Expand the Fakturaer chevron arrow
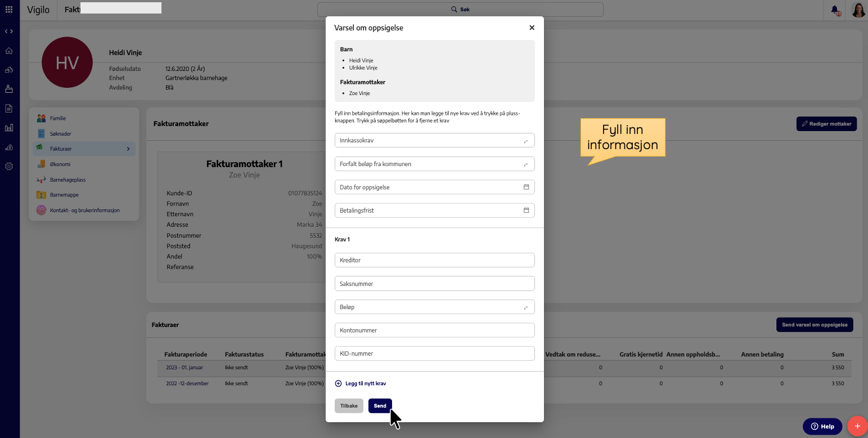 [x=128, y=149]
